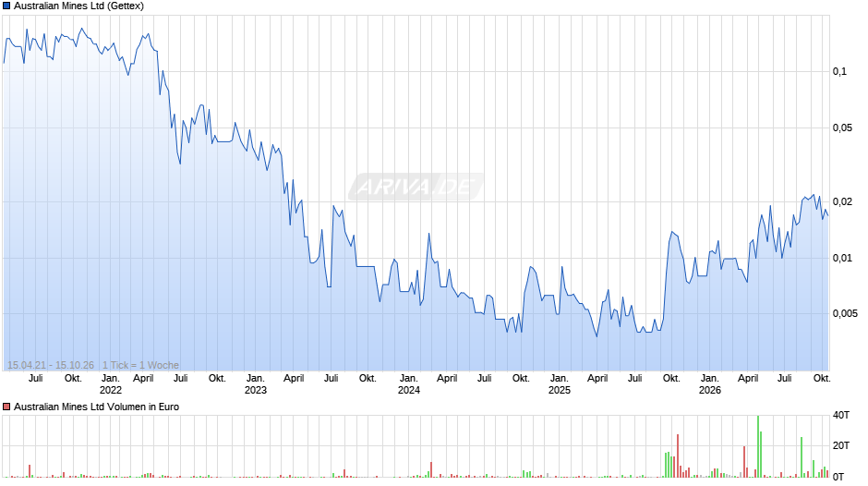Click the '20T' volume axis label
Image resolution: width=868 pixels, height=486 pixels.
(x=841, y=445)
